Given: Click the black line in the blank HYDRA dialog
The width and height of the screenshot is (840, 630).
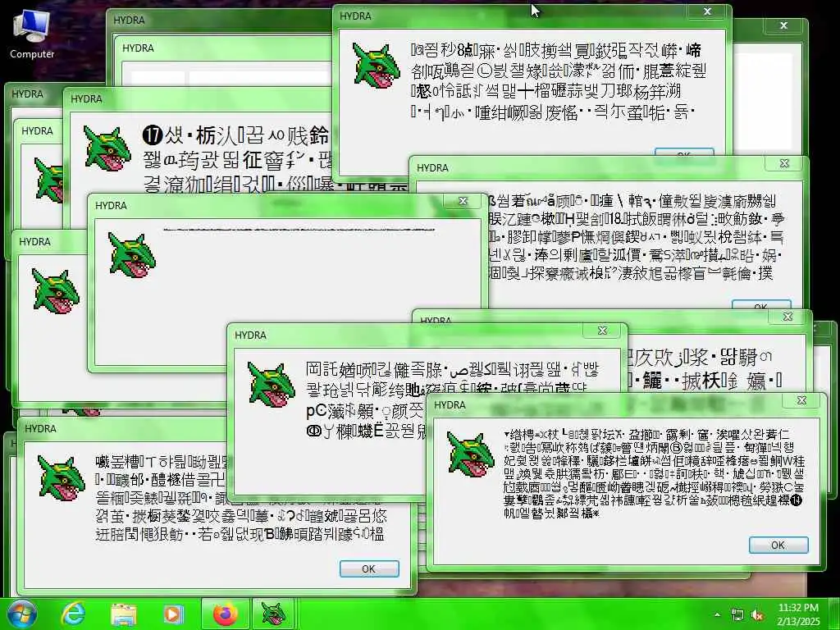Looking at the screenshot, I should click(x=299, y=230).
